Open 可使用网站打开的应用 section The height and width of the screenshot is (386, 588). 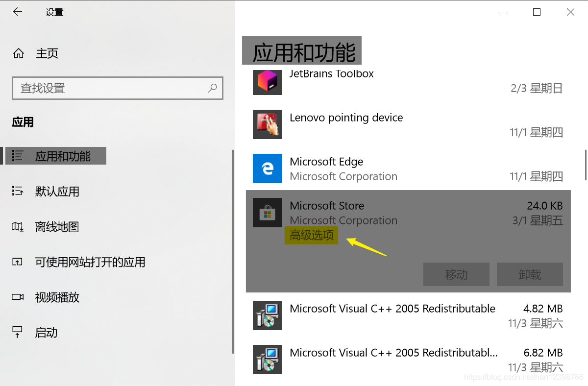pyautogui.click(x=90, y=262)
